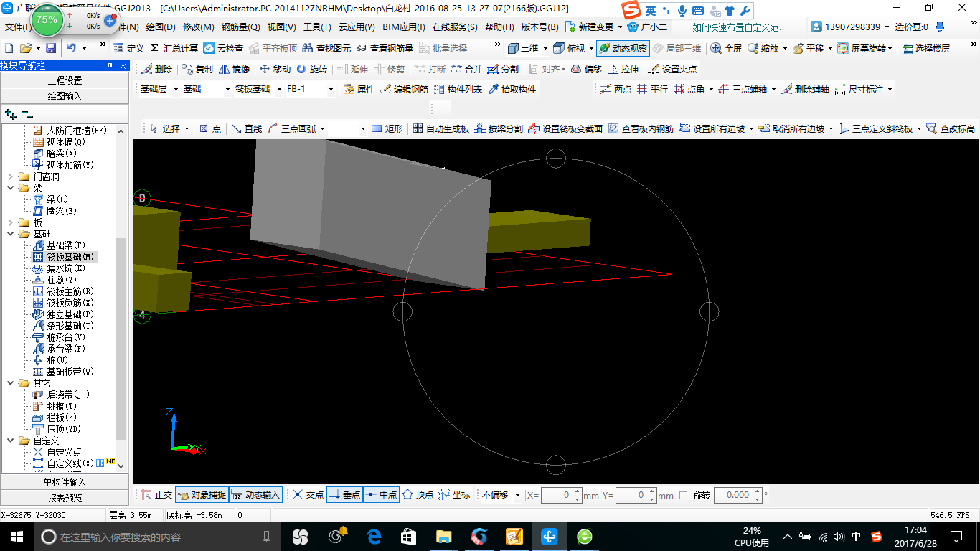
Task: Click 查看钢筋量 view rebar quantity
Action: pyautogui.click(x=385, y=48)
